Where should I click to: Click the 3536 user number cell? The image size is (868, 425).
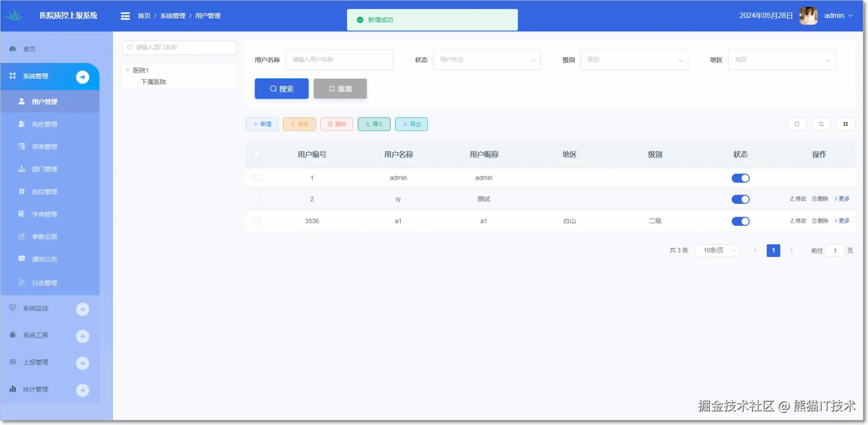[312, 221]
